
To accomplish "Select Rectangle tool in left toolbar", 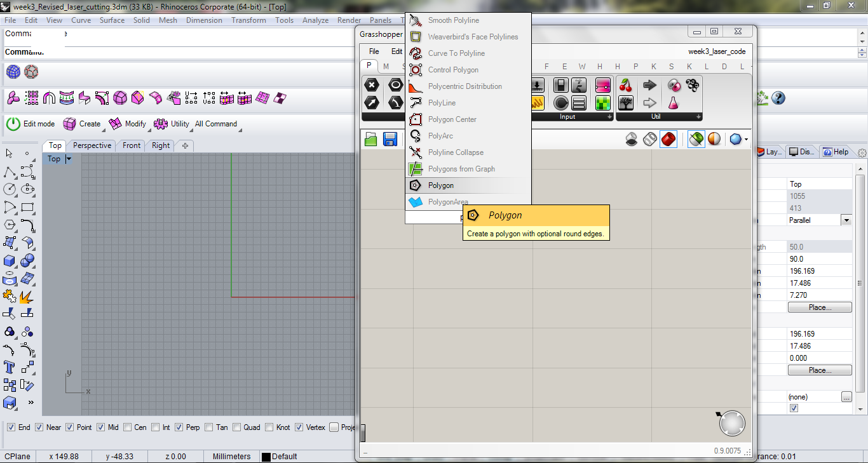I will (27, 207).
